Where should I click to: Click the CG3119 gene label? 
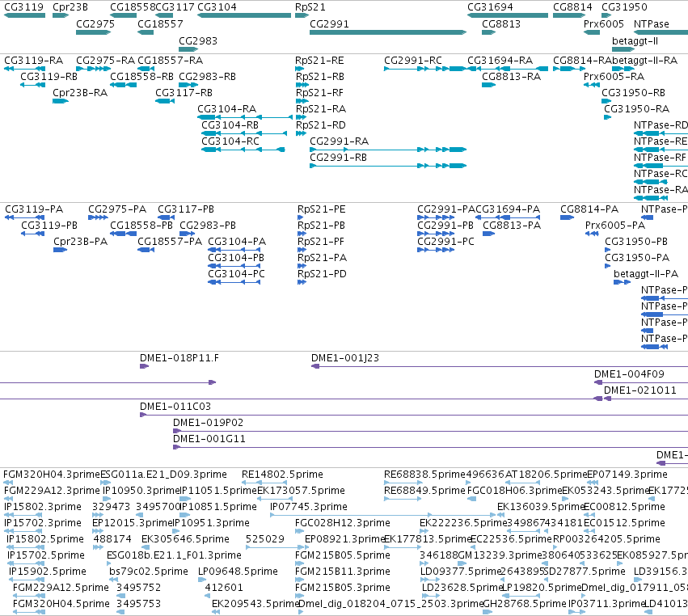(23, 7)
